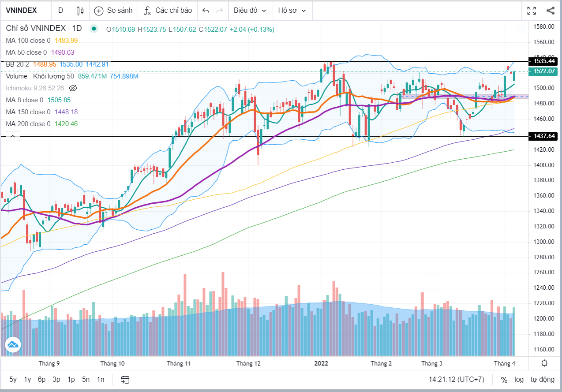Collapse the indicator legend list

pyautogui.click(x=12, y=136)
